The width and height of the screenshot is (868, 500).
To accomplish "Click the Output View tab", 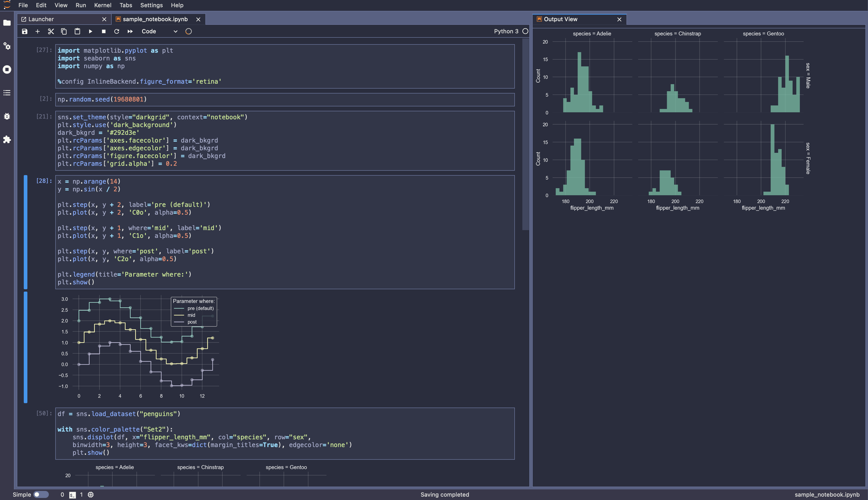I will (x=560, y=19).
